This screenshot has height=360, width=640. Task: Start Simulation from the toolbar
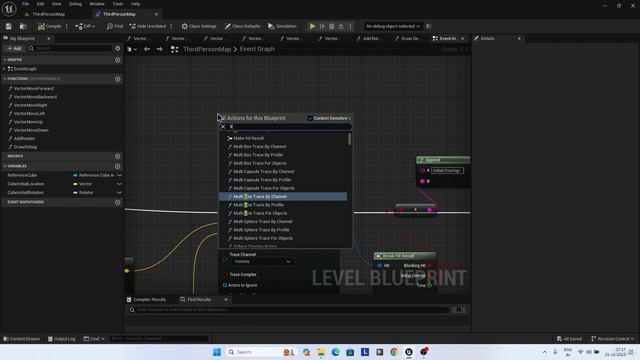pos(282,26)
